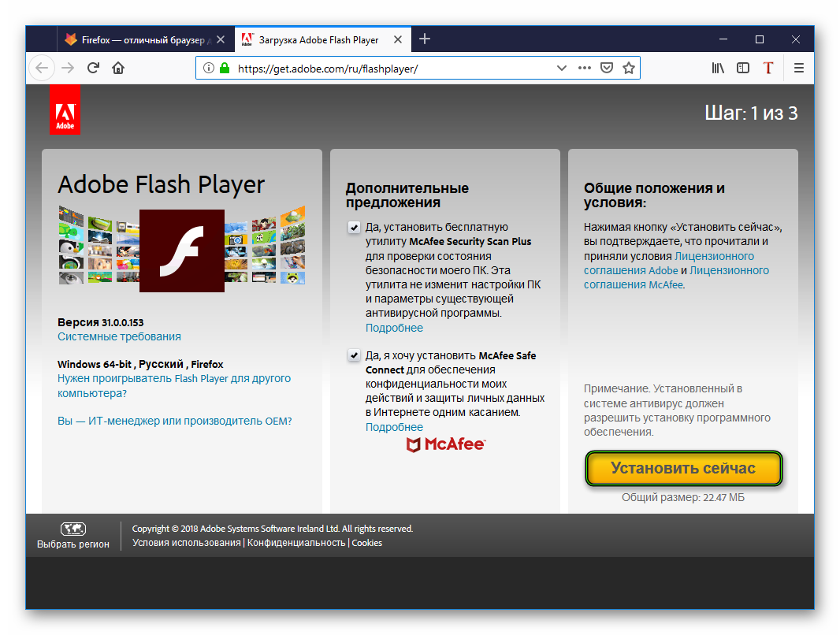Uncheck McAfee Security Scan Plus offer
This screenshot has height=635, width=840.
tap(354, 228)
